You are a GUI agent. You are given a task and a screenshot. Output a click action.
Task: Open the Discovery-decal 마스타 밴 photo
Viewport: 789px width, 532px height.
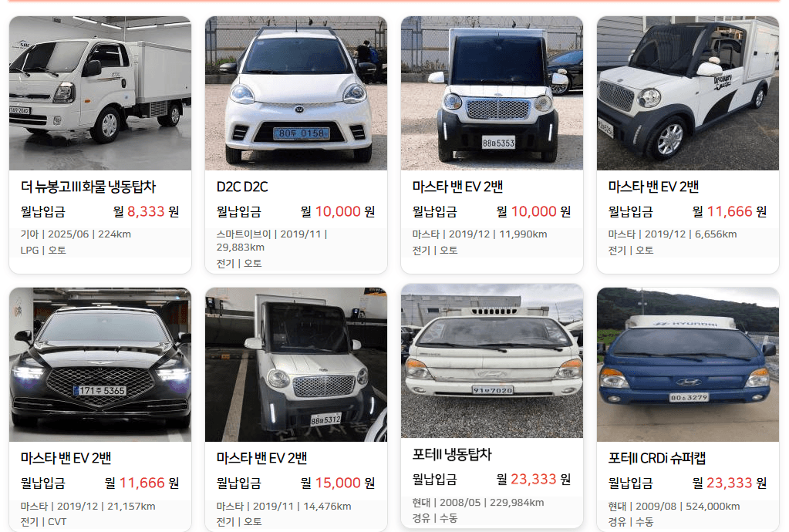click(x=688, y=93)
